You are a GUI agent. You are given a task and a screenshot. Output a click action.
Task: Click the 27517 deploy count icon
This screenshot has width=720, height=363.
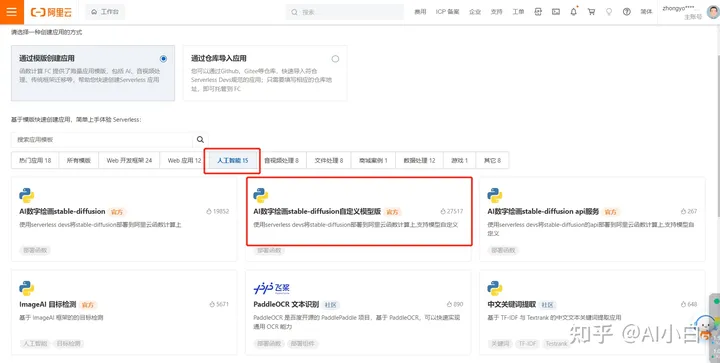click(x=443, y=212)
